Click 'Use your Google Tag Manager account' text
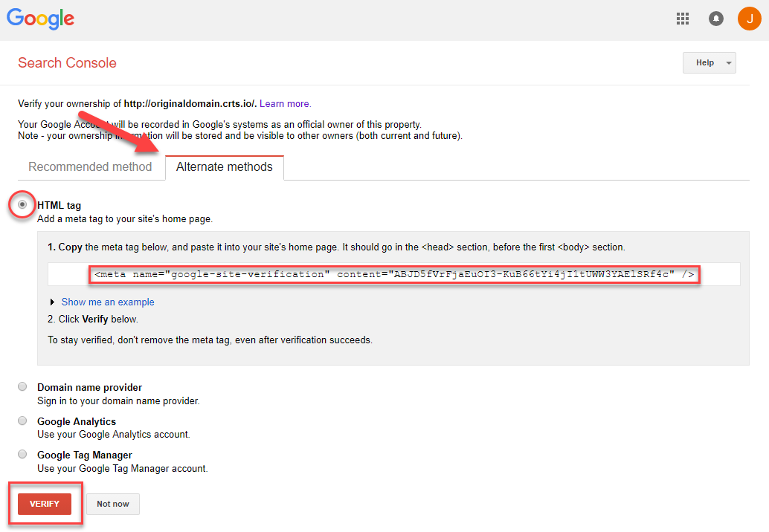The image size is (769, 532). point(123,468)
